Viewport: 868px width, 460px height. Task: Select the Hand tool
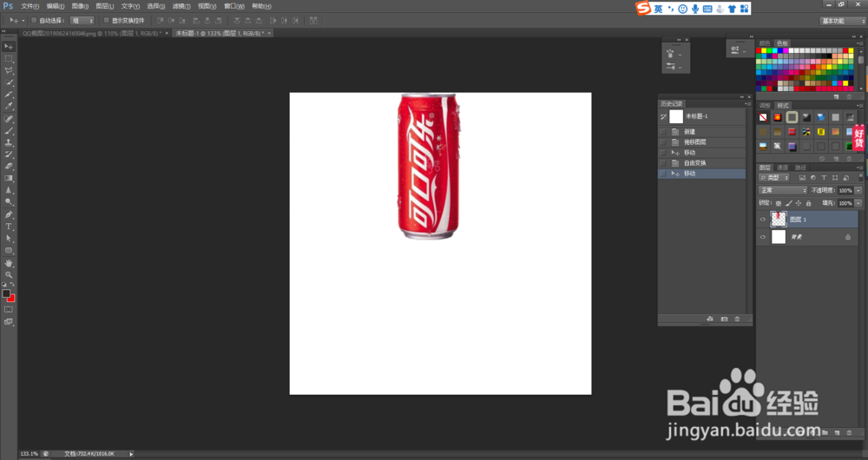point(9,263)
